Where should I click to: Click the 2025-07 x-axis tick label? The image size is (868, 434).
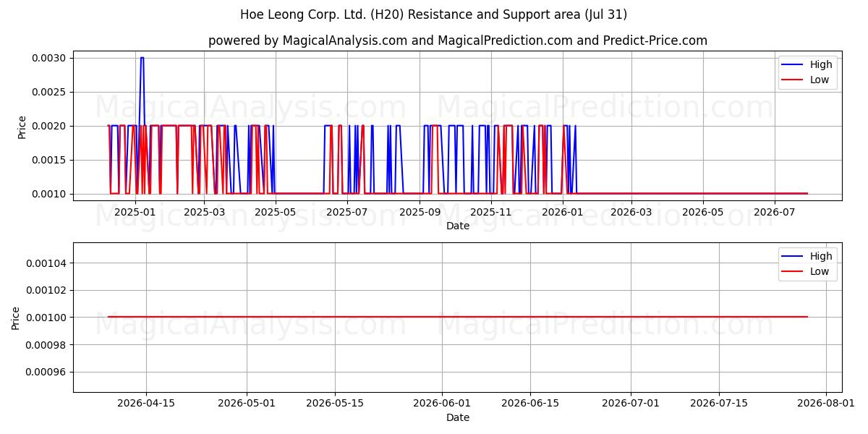[x=347, y=212]
